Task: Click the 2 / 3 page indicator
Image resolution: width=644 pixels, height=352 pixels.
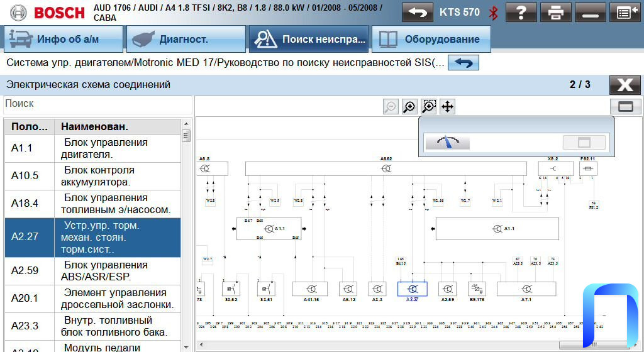Action: click(x=580, y=84)
